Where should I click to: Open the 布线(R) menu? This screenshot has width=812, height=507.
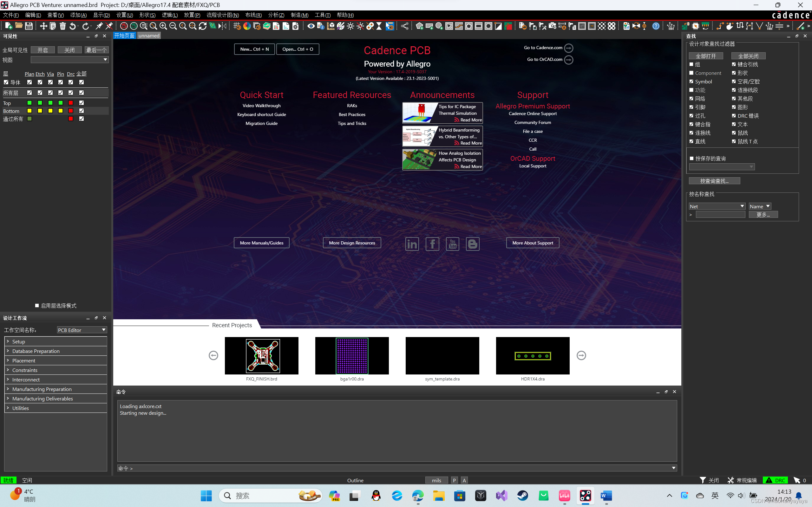[x=253, y=15]
